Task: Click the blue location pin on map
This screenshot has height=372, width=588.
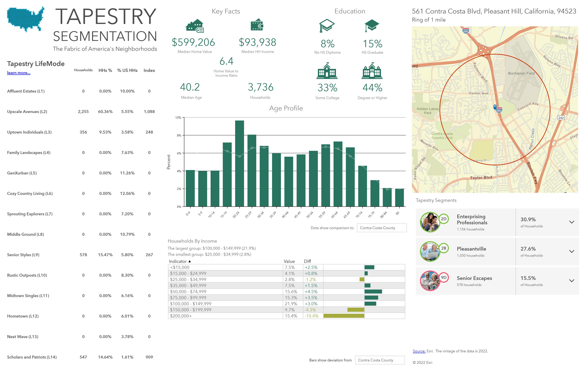Action: (x=495, y=107)
